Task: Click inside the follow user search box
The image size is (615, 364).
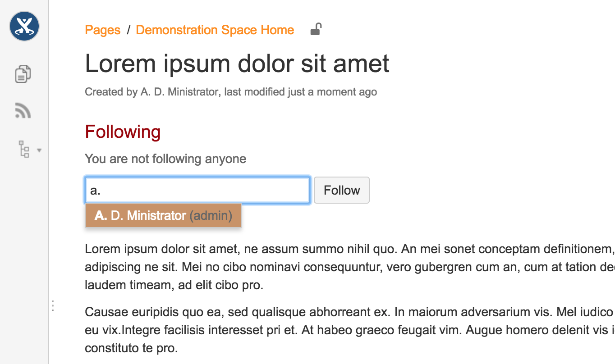Action: point(197,190)
